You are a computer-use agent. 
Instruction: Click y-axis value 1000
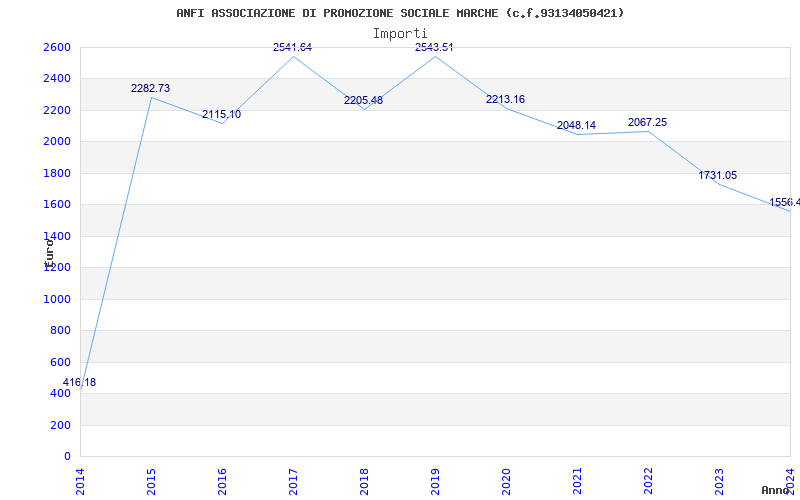coord(57,299)
